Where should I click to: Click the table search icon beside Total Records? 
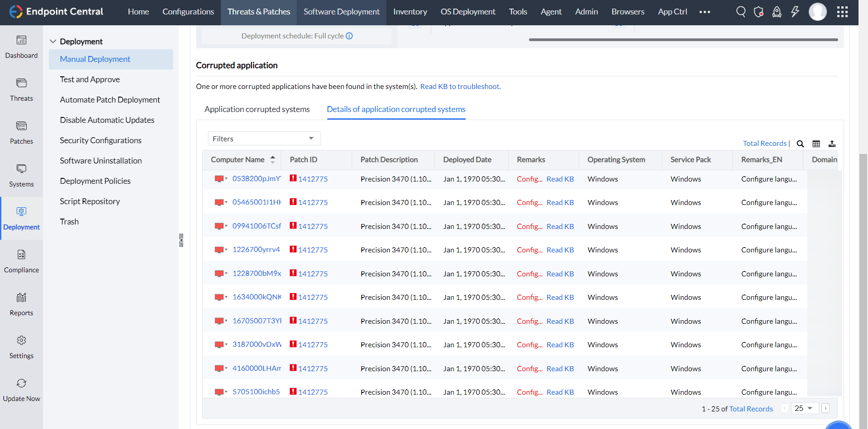[800, 144]
